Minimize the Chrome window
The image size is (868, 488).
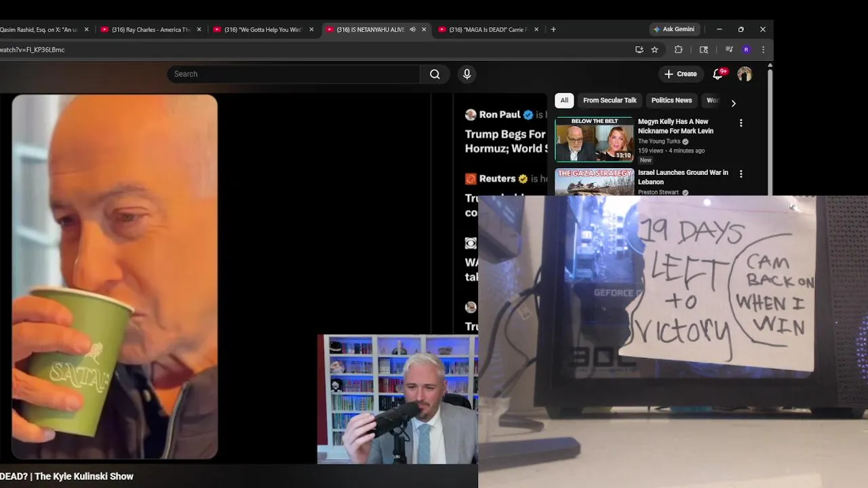point(719,29)
